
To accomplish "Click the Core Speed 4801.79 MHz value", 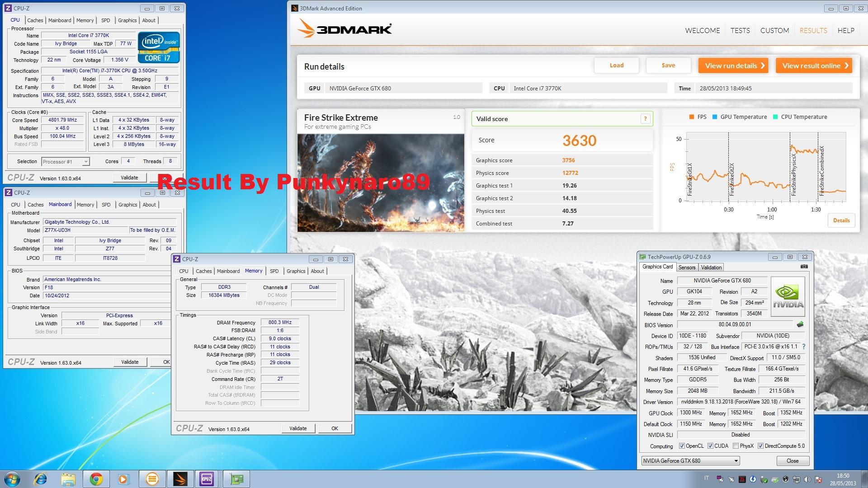I will [63, 120].
